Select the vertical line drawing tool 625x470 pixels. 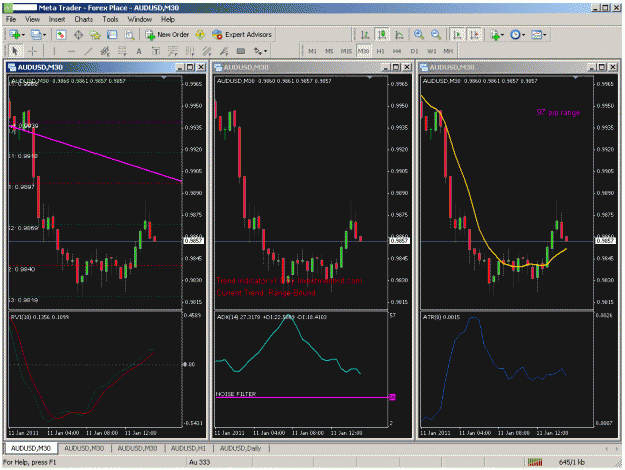(x=54, y=51)
